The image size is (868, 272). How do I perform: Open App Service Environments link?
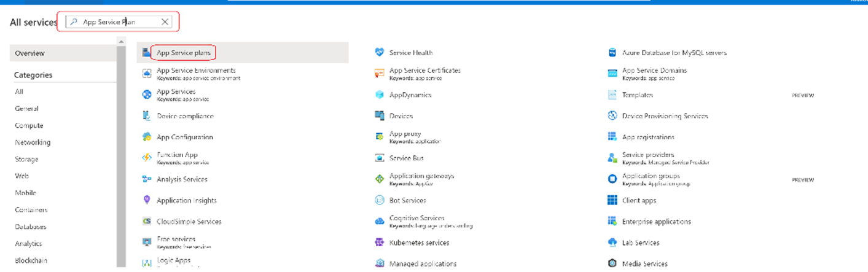pos(196,71)
